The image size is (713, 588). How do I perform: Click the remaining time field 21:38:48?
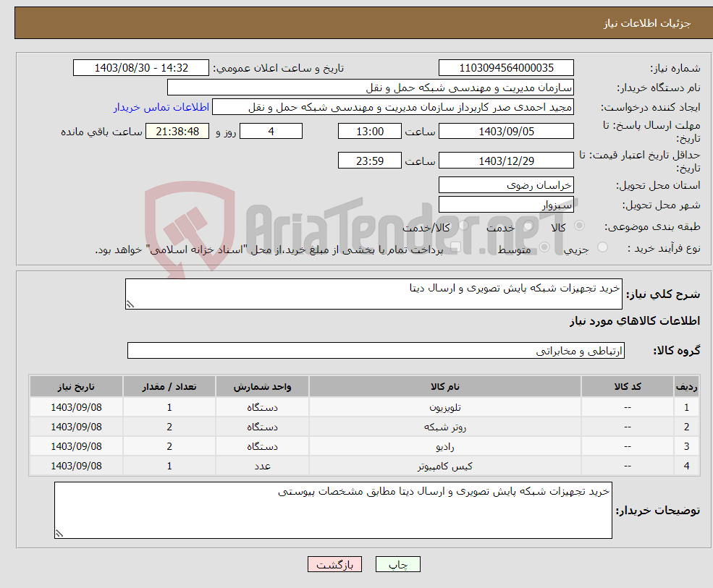click(177, 132)
